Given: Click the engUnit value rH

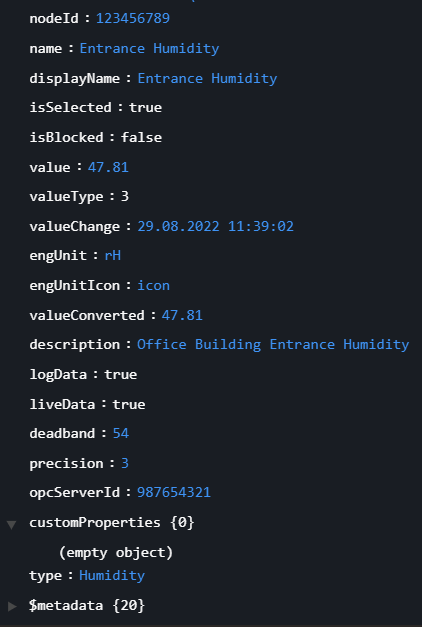Looking at the screenshot, I should tap(112, 256).
